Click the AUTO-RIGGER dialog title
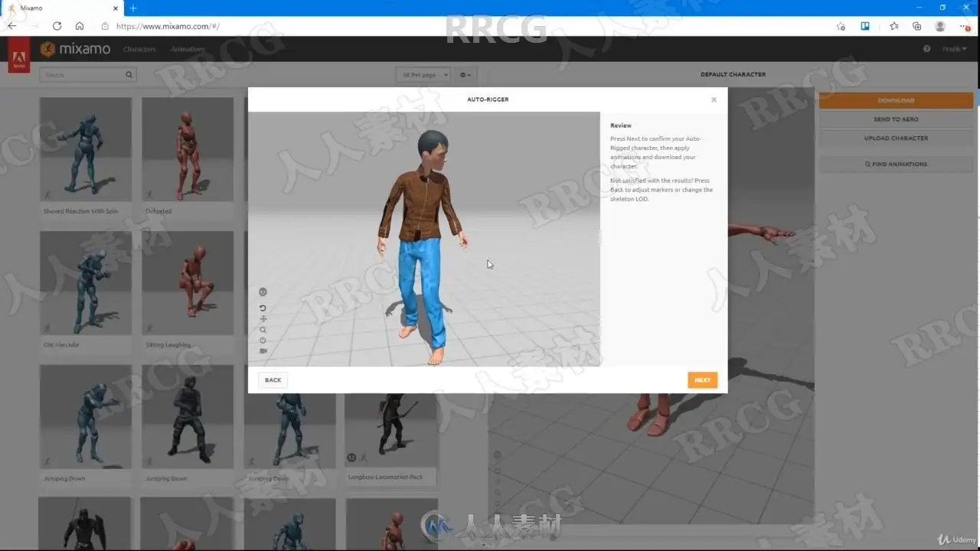 [488, 99]
